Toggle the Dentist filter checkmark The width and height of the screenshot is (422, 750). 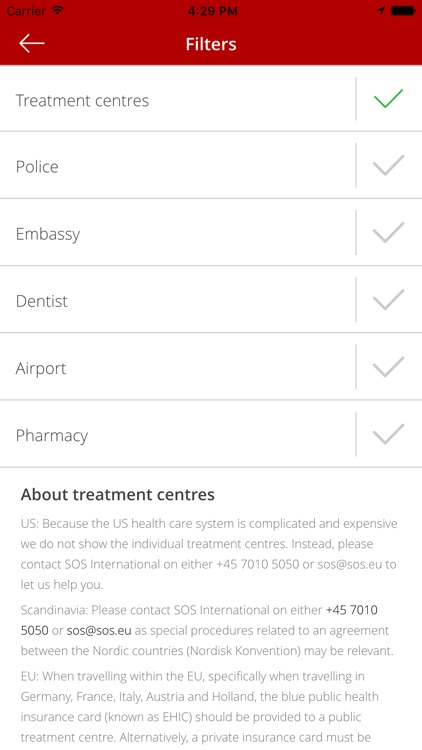click(388, 299)
